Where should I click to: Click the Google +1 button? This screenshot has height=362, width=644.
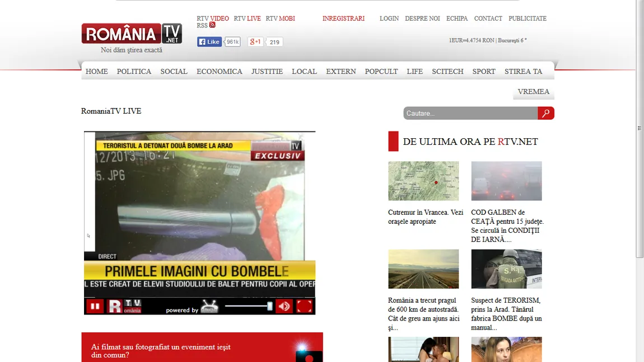255,41
